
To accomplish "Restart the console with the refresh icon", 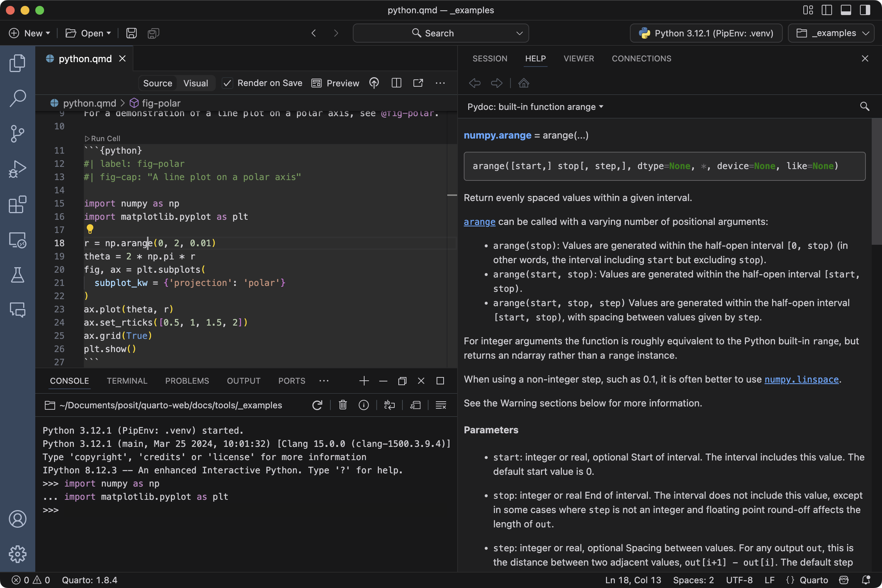I will pos(317,405).
